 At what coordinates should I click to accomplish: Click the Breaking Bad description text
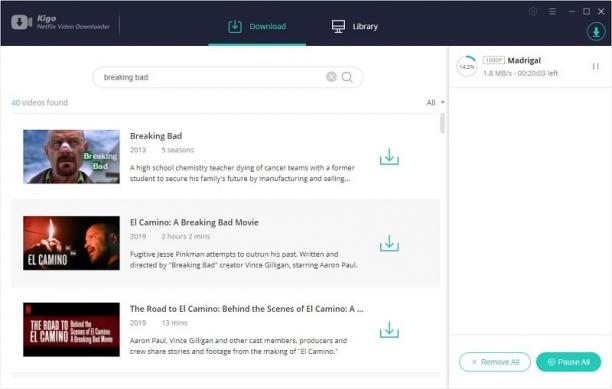tap(242, 173)
